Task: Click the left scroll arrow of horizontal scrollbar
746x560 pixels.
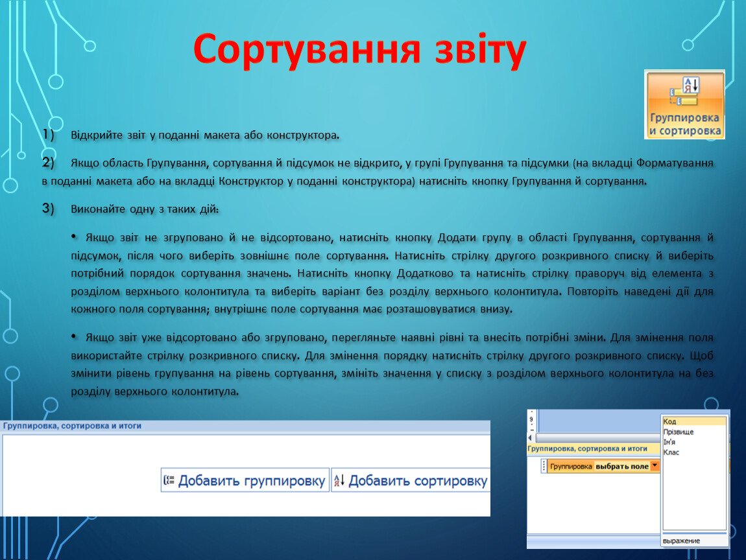Action: [530, 437]
